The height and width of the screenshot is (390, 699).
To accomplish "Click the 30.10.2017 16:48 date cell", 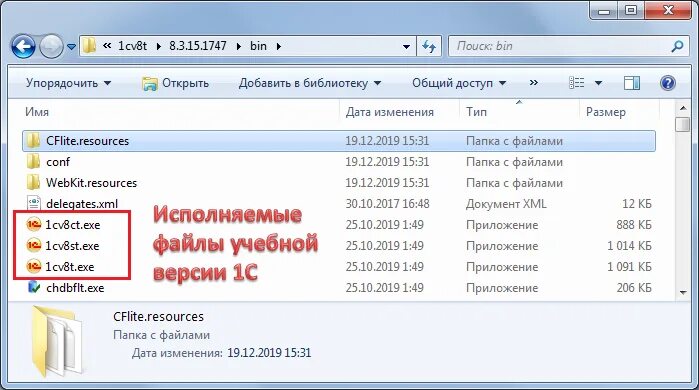I will [x=387, y=204].
